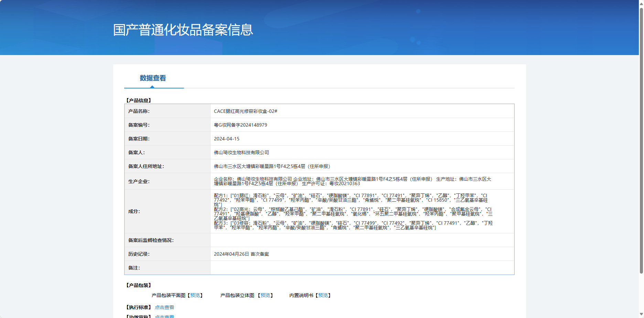Select the 备案人 value 佛山琦妆生物科技有限公司
This screenshot has height=318, width=644.
point(241,152)
